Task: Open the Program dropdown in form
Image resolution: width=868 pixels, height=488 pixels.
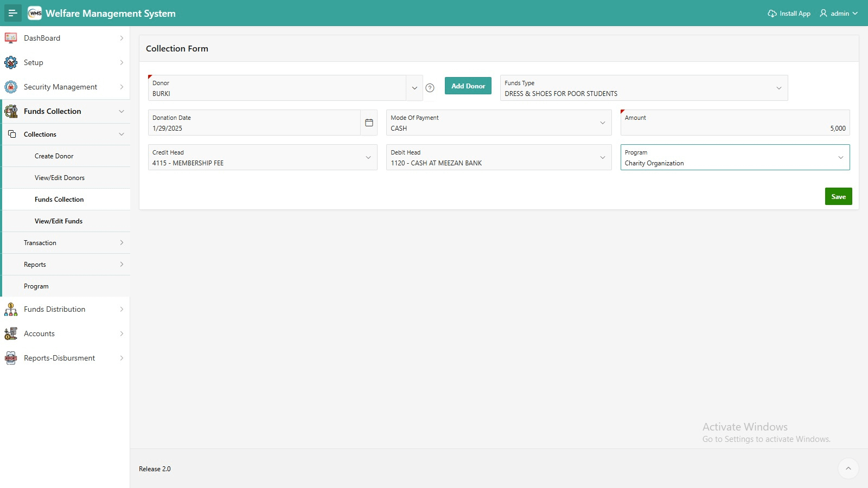Action: (x=840, y=157)
